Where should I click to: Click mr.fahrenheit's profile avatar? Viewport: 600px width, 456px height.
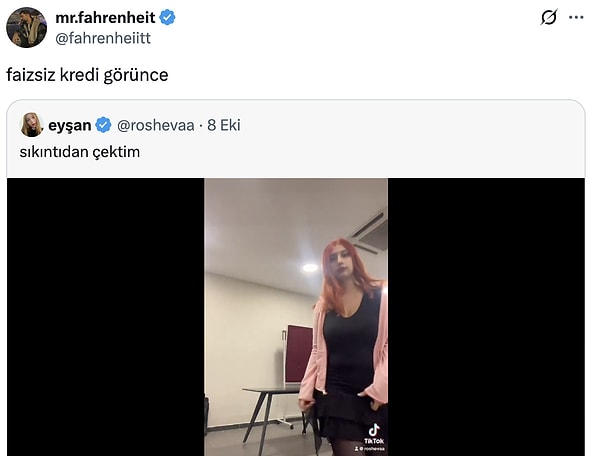coord(26,27)
